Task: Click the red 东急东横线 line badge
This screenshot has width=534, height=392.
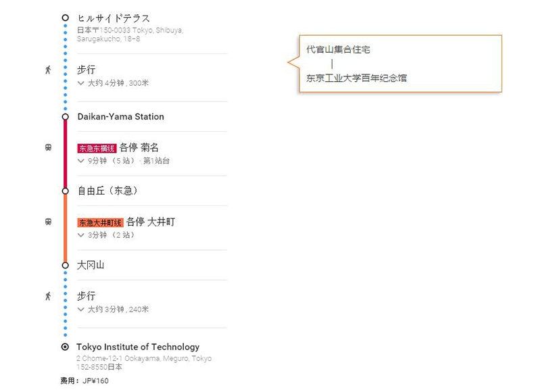Action: [97, 148]
